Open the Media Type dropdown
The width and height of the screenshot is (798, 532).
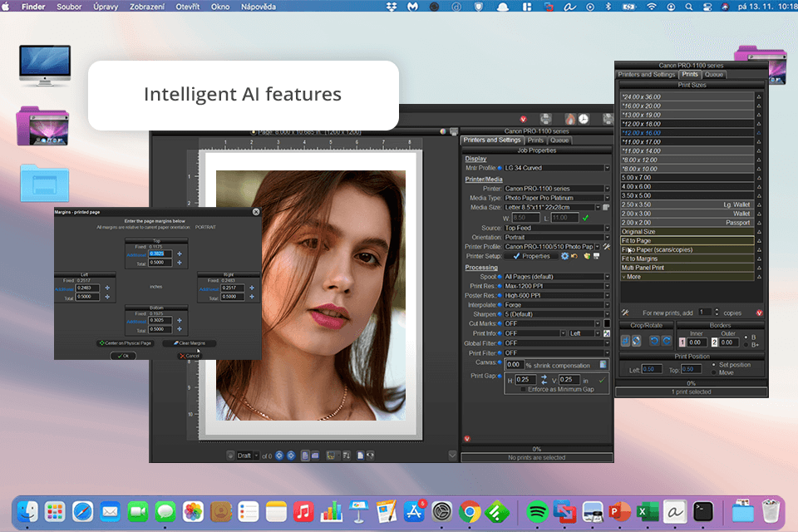pos(607,198)
